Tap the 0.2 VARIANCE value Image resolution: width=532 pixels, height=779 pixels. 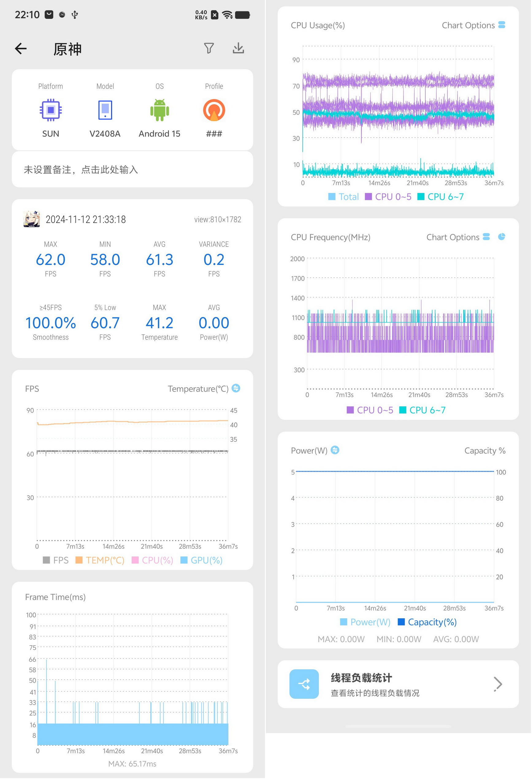coord(214,260)
